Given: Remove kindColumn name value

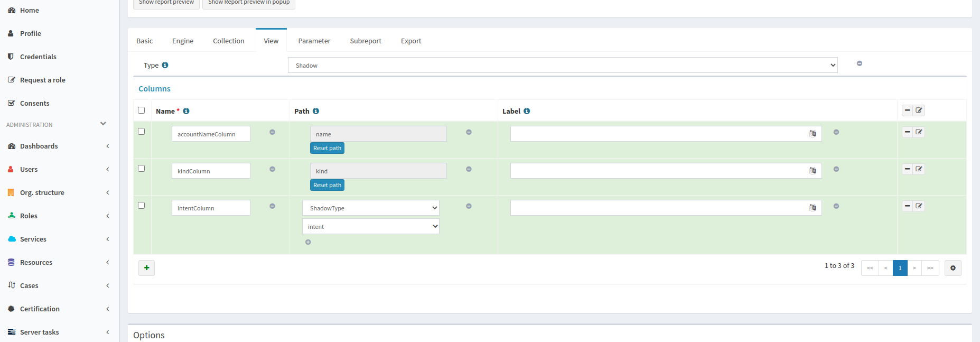Looking at the screenshot, I should (273, 169).
